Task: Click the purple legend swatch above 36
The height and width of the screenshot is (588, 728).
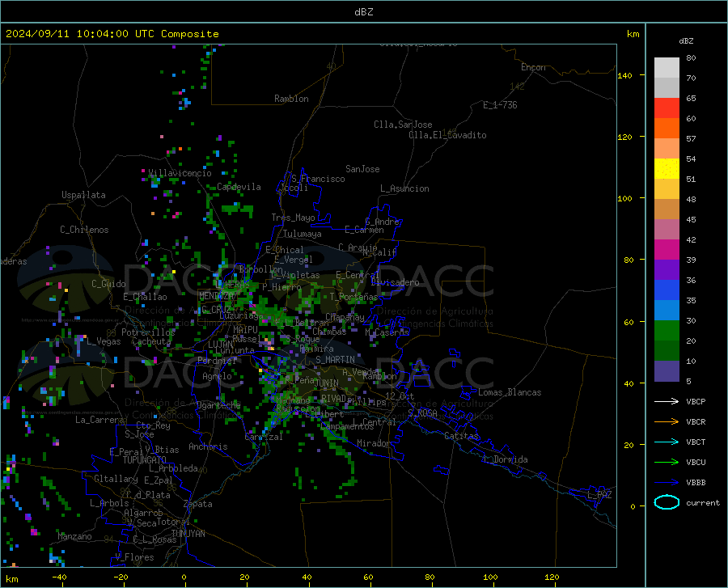Action: pyautogui.click(x=667, y=270)
